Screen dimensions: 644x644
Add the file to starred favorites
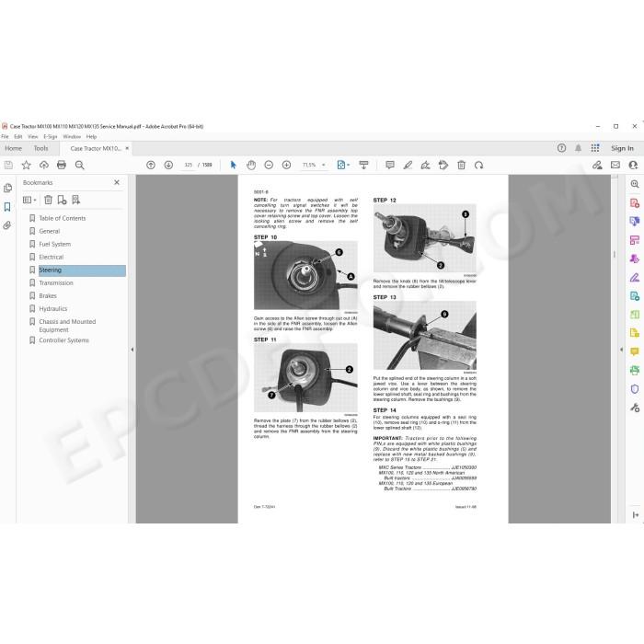(27, 165)
